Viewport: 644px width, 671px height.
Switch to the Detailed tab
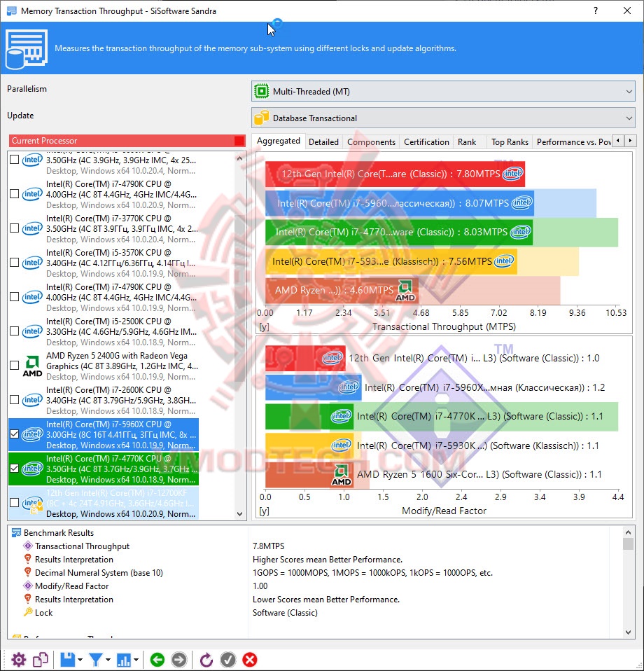tap(323, 141)
